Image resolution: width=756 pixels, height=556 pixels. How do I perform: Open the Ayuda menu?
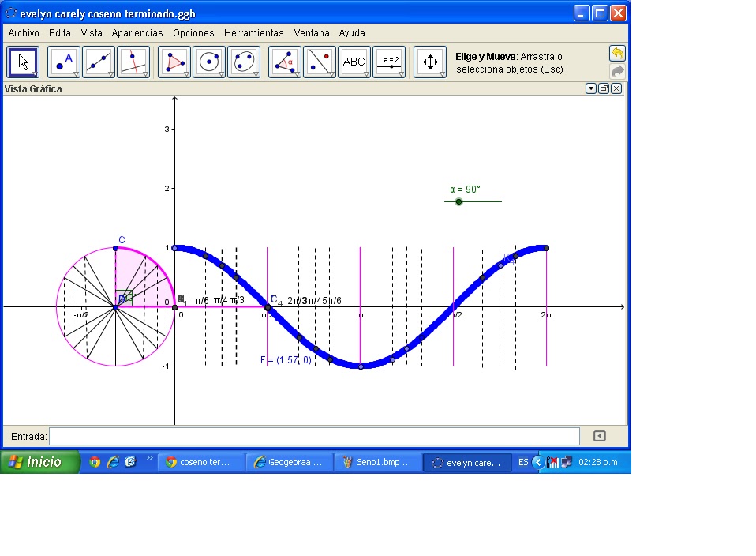click(352, 33)
